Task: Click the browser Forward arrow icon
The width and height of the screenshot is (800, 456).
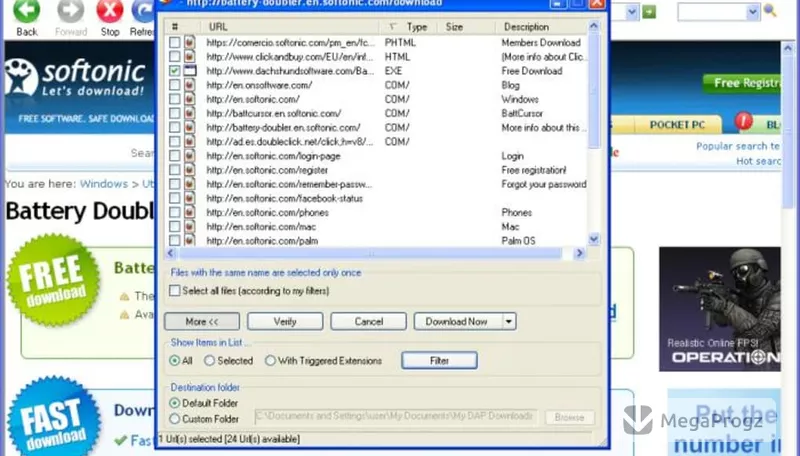Action: pyautogui.click(x=70, y=11)
